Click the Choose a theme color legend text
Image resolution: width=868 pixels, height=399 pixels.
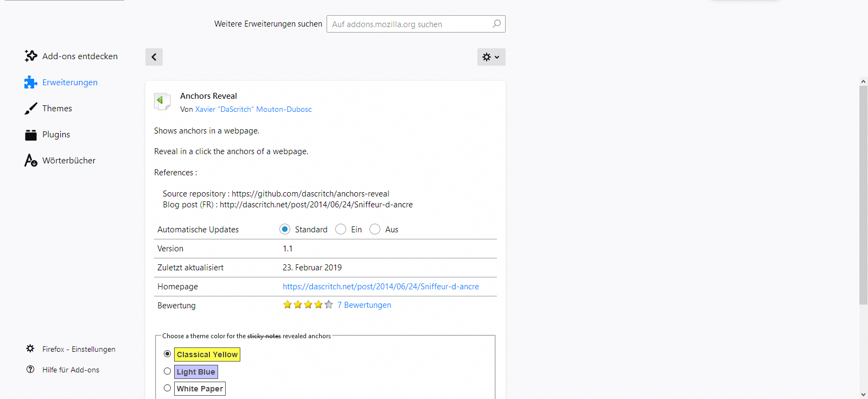click(x=246, y=336)
